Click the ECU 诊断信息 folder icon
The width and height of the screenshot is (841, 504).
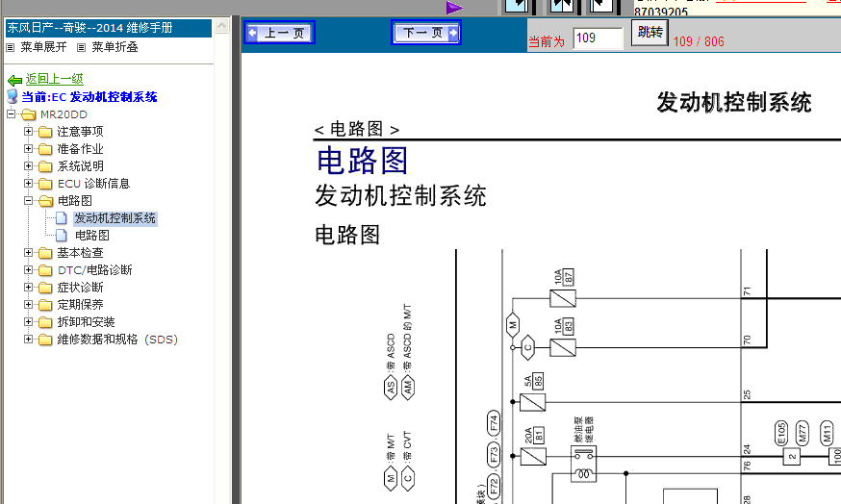pos(45,184)
